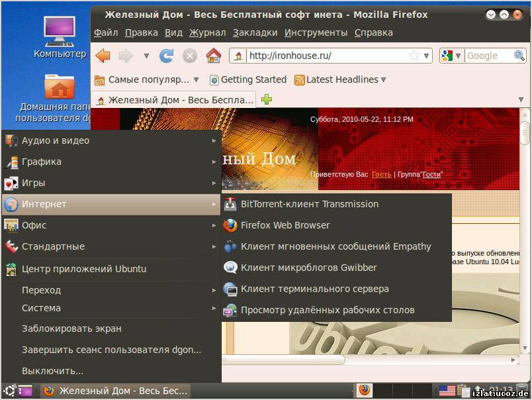Choose Завершить сеанс пользователя
This screenshot has width=532, height=400.
point(111,350)
